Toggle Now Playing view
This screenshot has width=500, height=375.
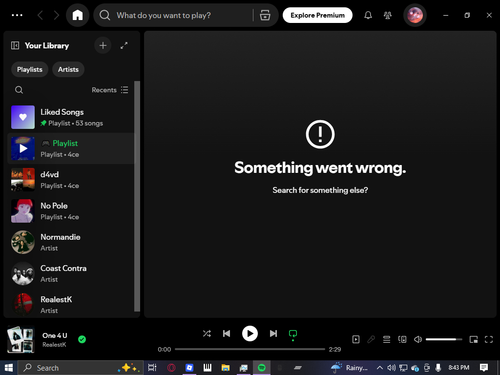[356, 339]
